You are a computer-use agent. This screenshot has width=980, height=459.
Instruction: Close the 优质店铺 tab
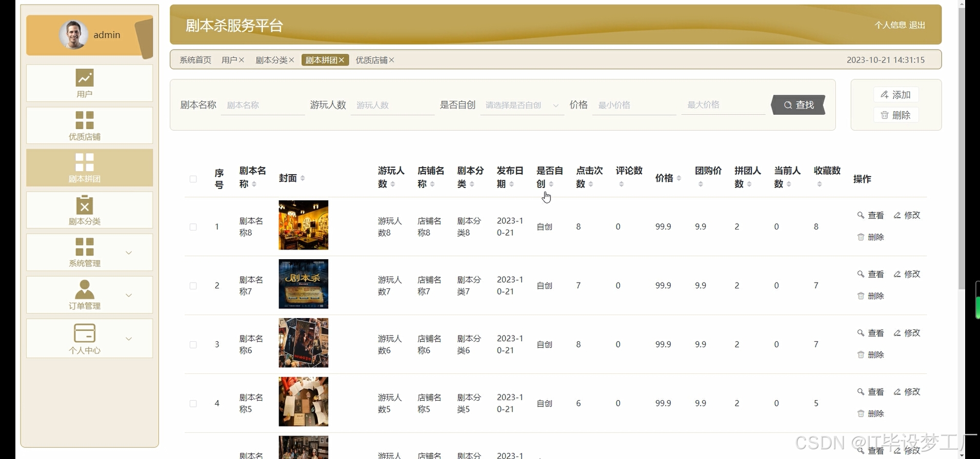pos(391,60)
